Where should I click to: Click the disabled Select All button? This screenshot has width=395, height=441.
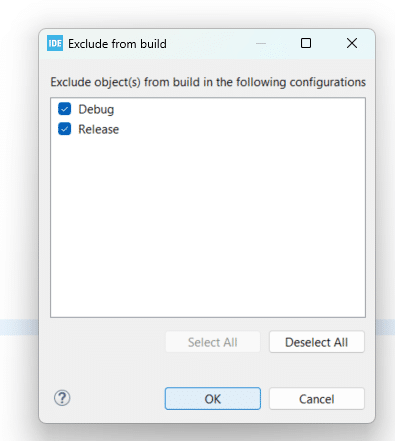tap(213, 342)
